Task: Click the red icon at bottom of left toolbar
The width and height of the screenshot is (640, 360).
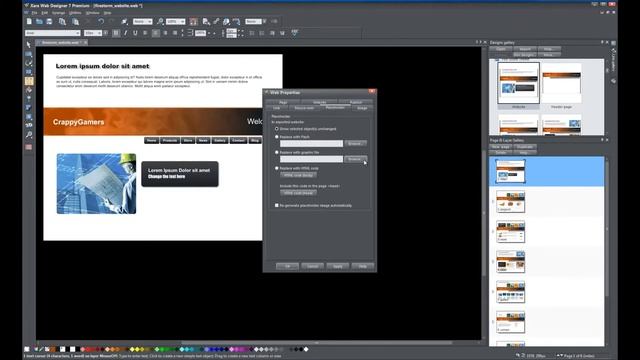Action: pyautogui.click(x=29, y=147)
